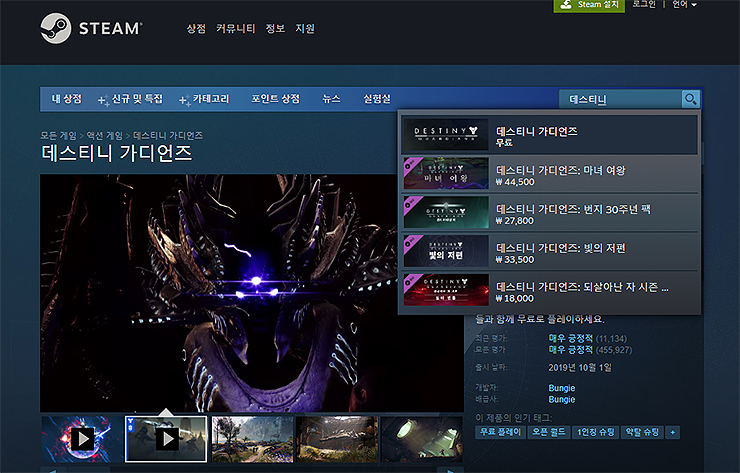Open the third landscape screenshot thumbnail
The width and height of the screenshot is (740, 473).
[252, 439]
